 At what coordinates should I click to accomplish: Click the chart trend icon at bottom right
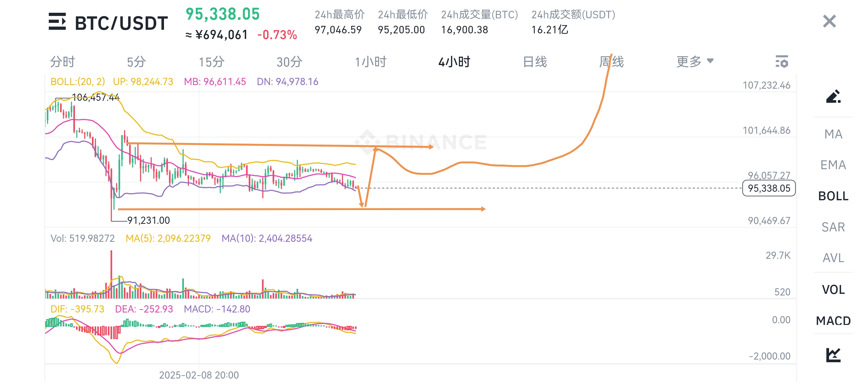tap(833, 355)
